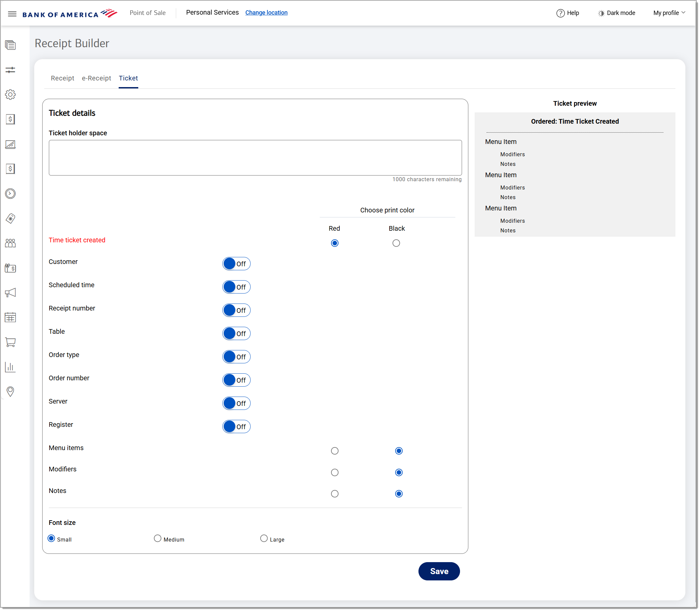This screenshot has height=611, width=700.
Task: Open the sliders adjustments sidebar icon
Action: [11, 70]
